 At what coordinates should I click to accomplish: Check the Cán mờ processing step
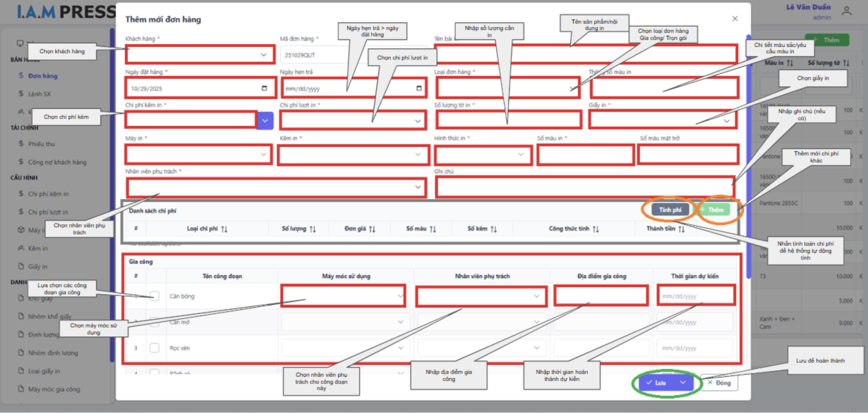(154, 322)
